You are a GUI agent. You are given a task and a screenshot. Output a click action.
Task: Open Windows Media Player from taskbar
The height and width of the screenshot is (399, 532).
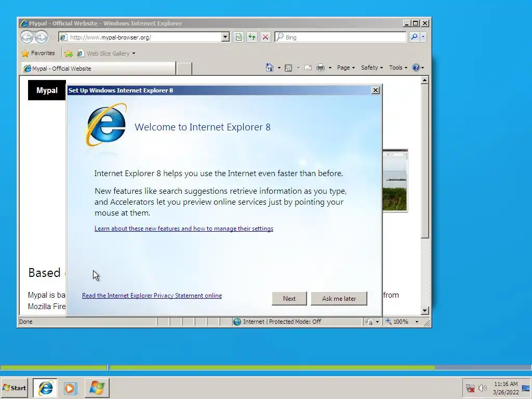point(71,388)
